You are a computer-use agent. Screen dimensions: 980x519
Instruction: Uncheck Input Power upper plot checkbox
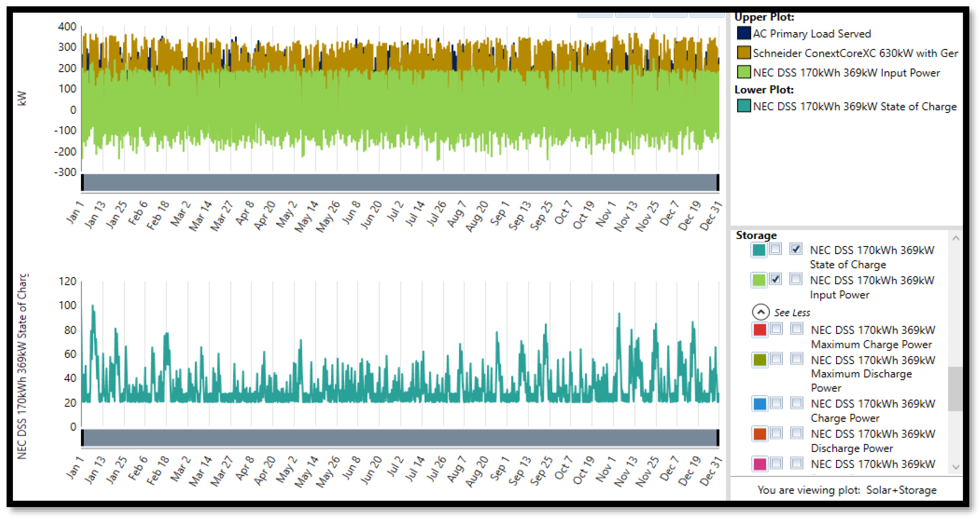pyautogui.click(x=775, y=279)
